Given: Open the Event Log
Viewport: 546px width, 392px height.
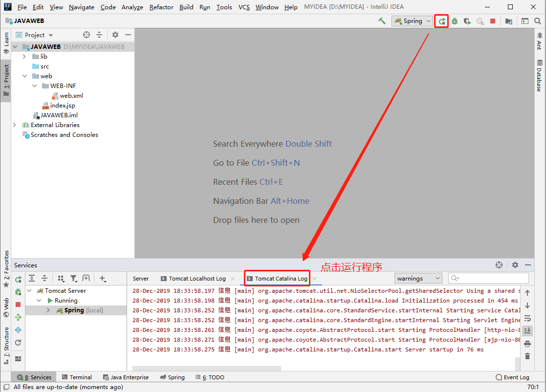Looking at the screenshot, I should pyautogui.click(x=512, y=377).
